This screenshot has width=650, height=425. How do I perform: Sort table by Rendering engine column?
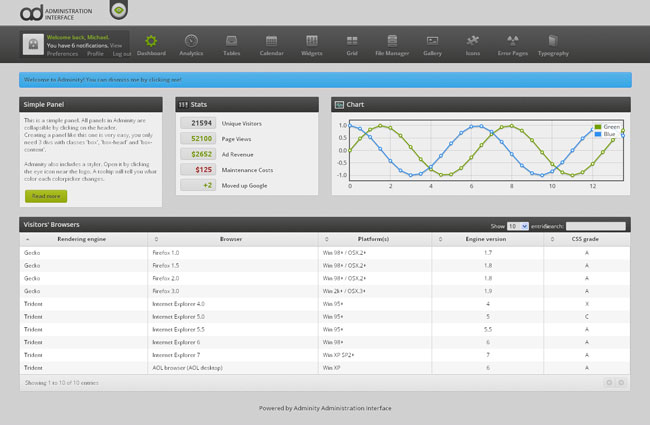pyautogui.click(x=83, y=239)
